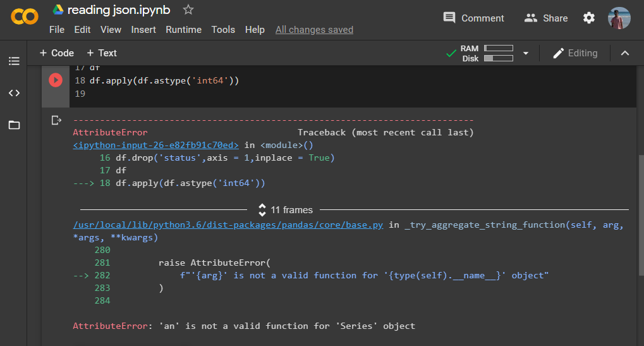The width and height of the screenshot is (644, 346).
Task: Click the Colab logo icon
Action: [25, 18]
